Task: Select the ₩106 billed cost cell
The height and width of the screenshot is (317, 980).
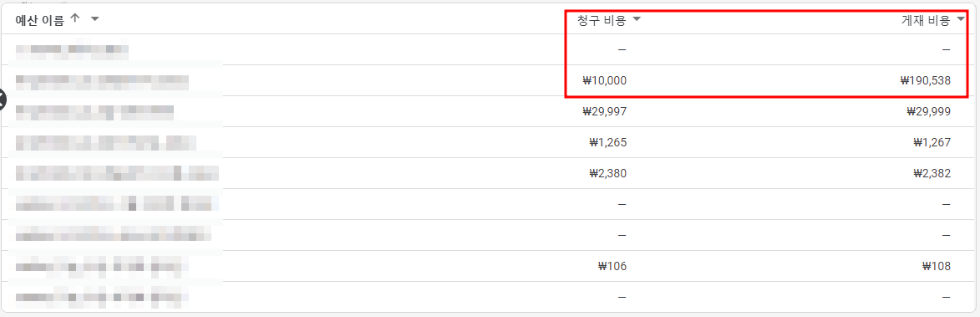Action: tap(612, 266)
